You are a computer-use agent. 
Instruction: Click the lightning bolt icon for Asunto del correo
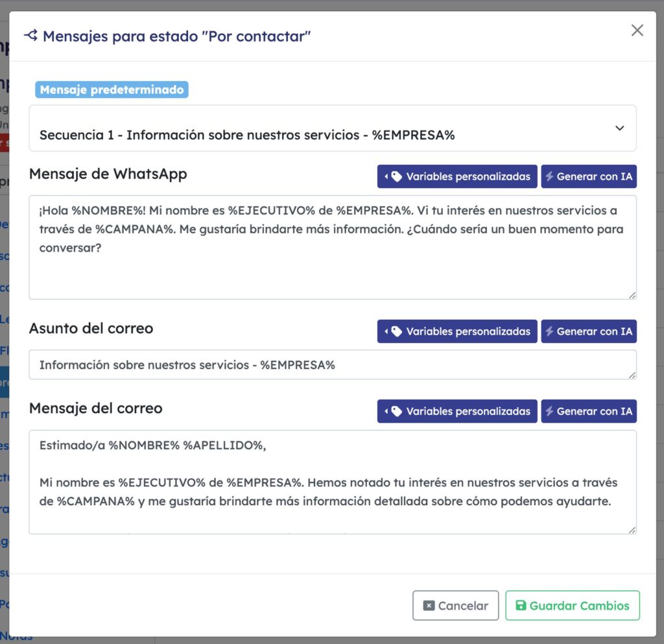(x=549, y=331)
